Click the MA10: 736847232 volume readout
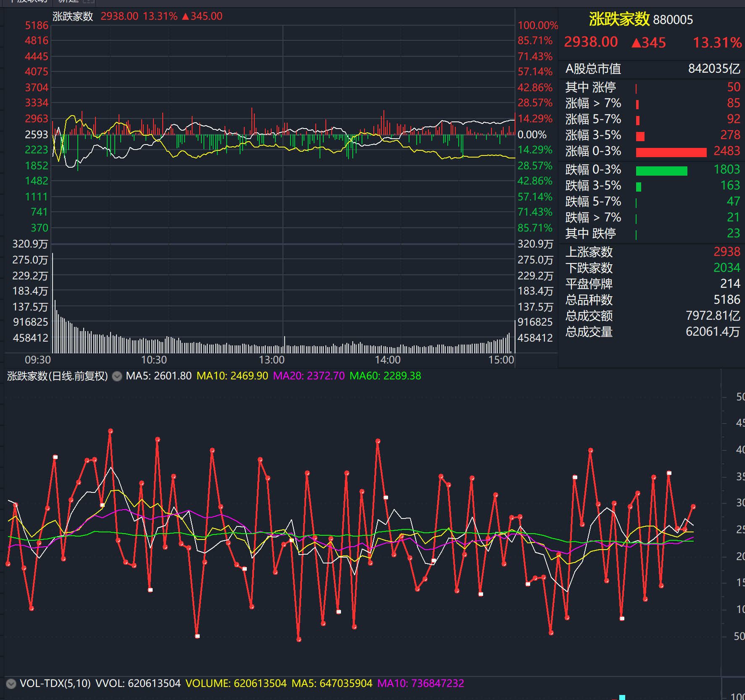Image resolution: width=745 pixels, height=700 pixels. tap(420, 683)
